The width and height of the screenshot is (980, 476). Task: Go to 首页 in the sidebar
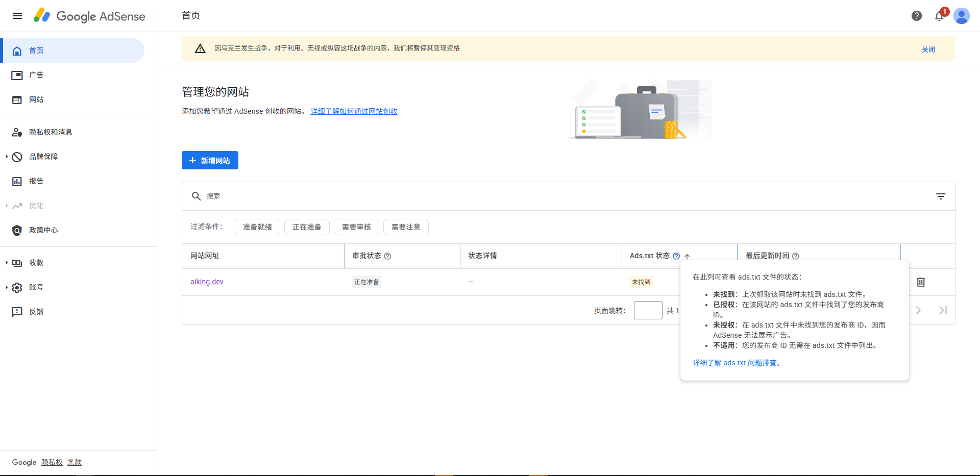point(73,51)
